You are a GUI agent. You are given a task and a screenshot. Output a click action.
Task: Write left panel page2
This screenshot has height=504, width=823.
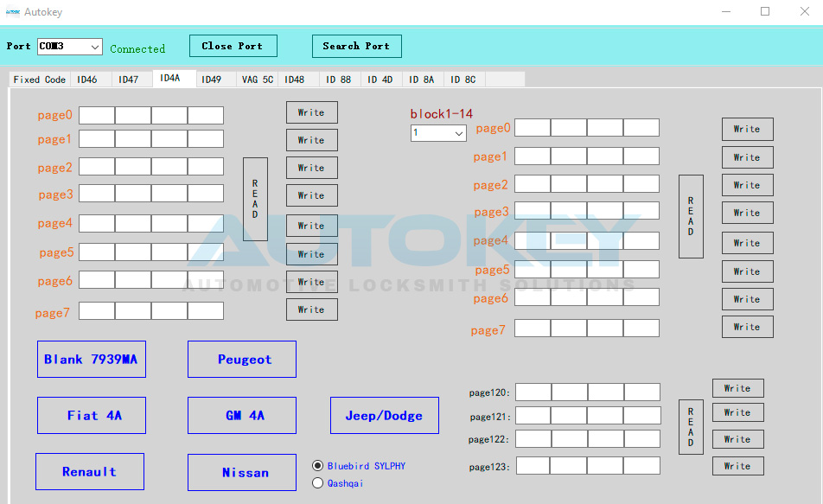[x=312, y=168]
